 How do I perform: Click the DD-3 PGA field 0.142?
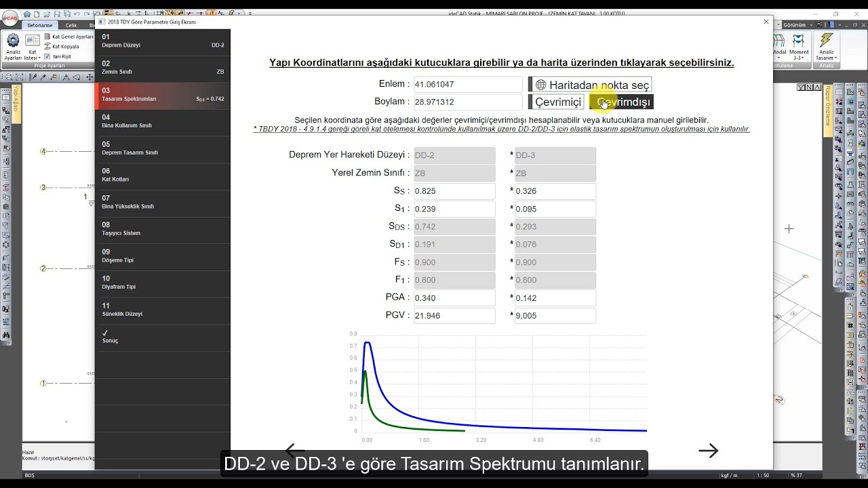(555, 298)
